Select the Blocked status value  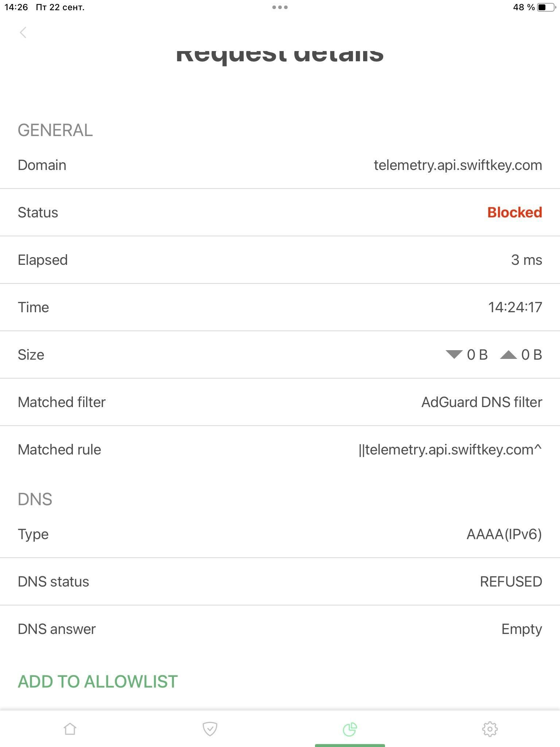515,212
